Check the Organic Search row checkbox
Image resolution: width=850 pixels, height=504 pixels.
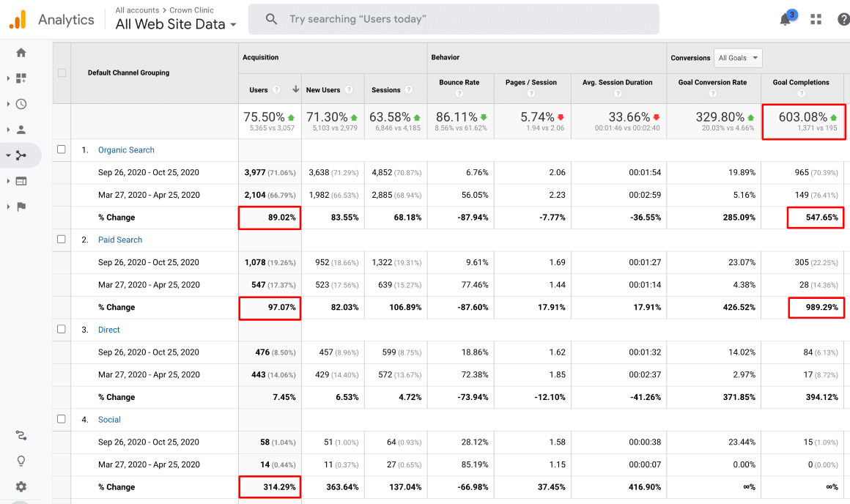(x=62, y=149)
